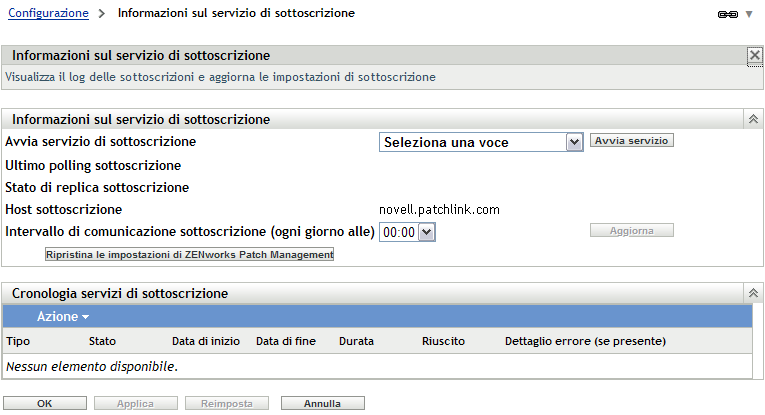Screen dimensions: 765x415
Task: Click the OK button
Action: (x=44, y=404)
